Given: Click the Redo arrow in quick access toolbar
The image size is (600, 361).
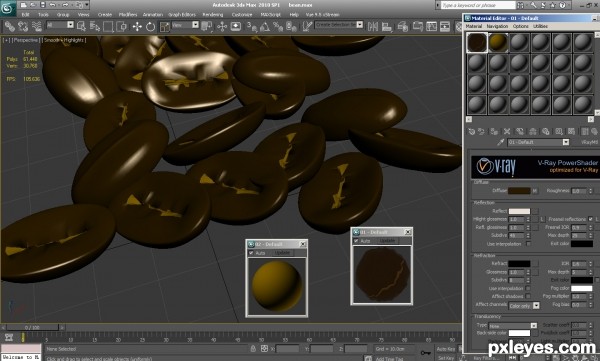Looking at the screenshot, I should [64, 5].
